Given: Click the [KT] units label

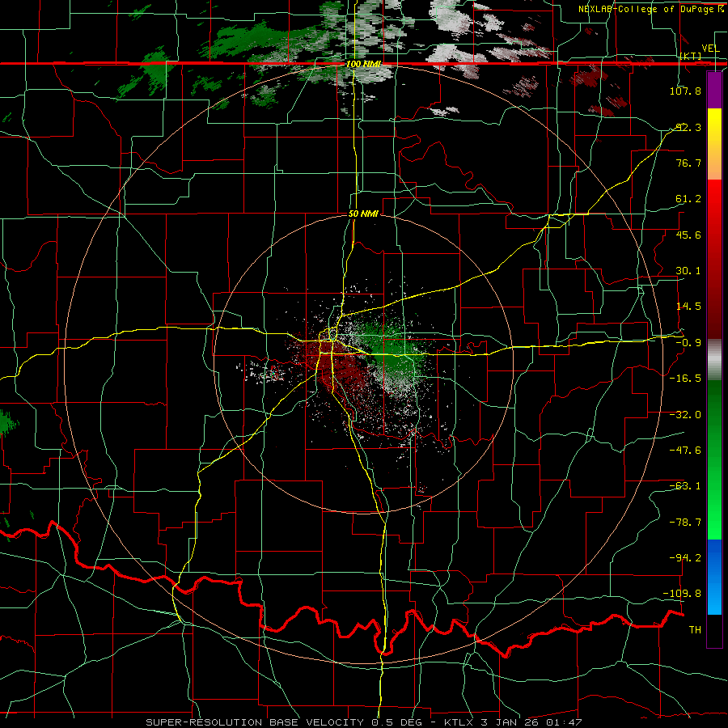Looking at the screenshot, I should (691, 56).
